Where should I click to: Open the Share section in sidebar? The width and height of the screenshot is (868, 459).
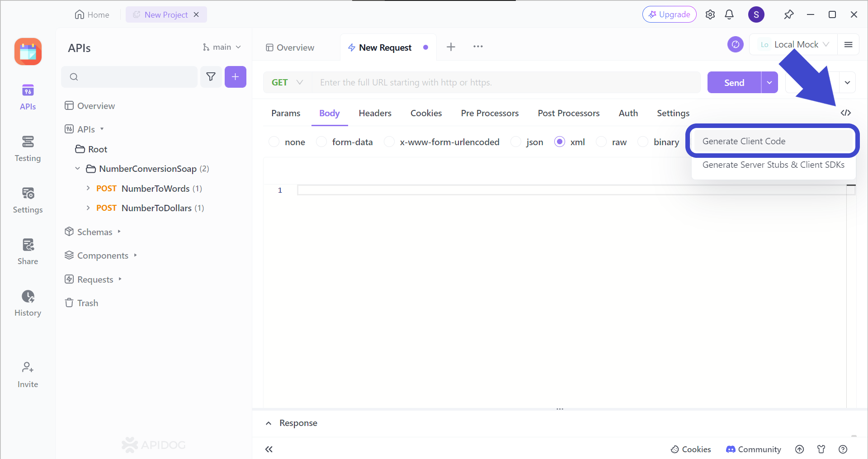click(28, 251)
